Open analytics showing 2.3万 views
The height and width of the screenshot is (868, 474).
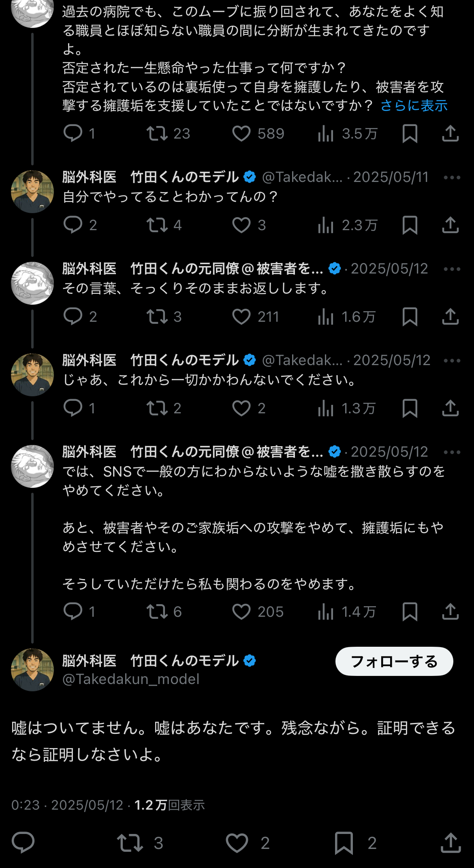[326, 225]
